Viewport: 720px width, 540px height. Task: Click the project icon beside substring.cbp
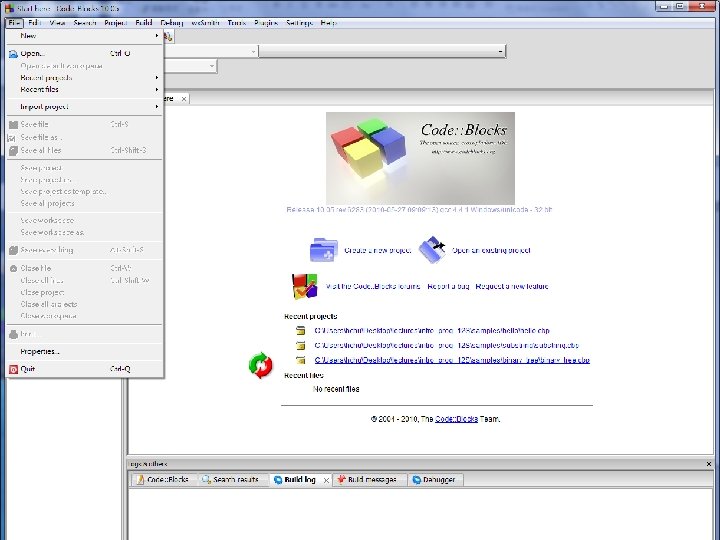(x=301, y=345)
